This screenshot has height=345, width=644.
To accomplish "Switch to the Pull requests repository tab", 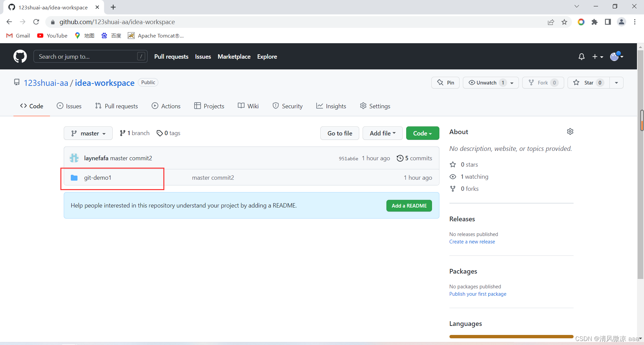I will (117, 106).
